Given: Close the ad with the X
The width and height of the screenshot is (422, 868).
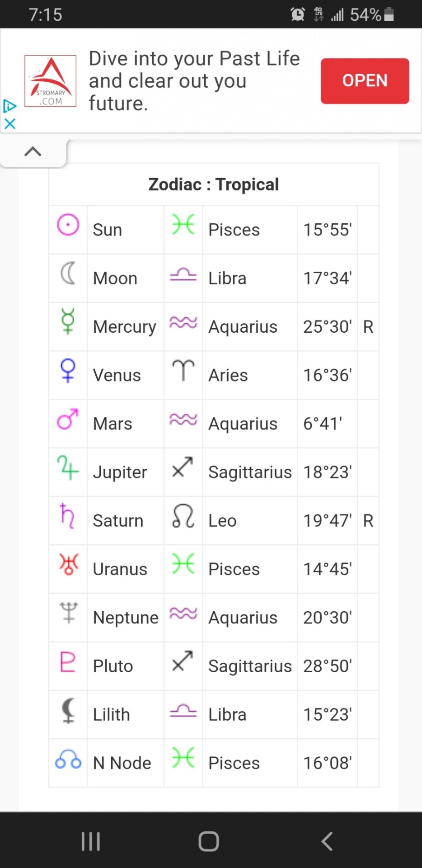Looking at the screenshot, I should [9, 123].
